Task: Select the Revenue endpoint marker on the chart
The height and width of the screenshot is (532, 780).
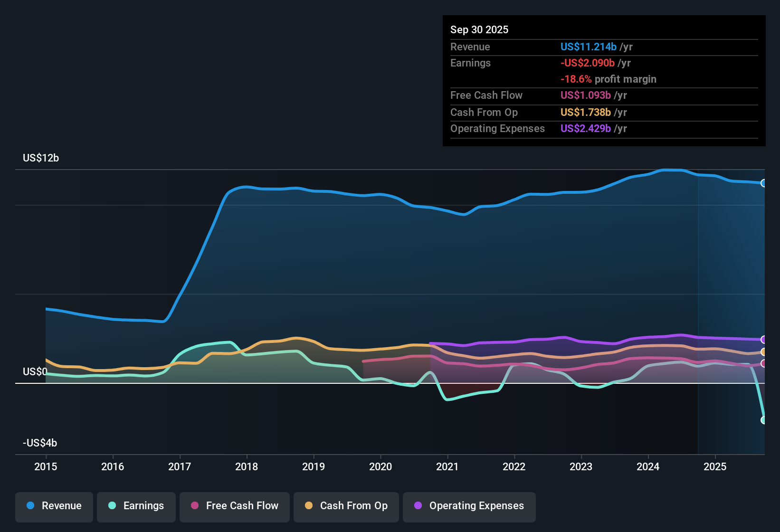Action: (764, 183)
